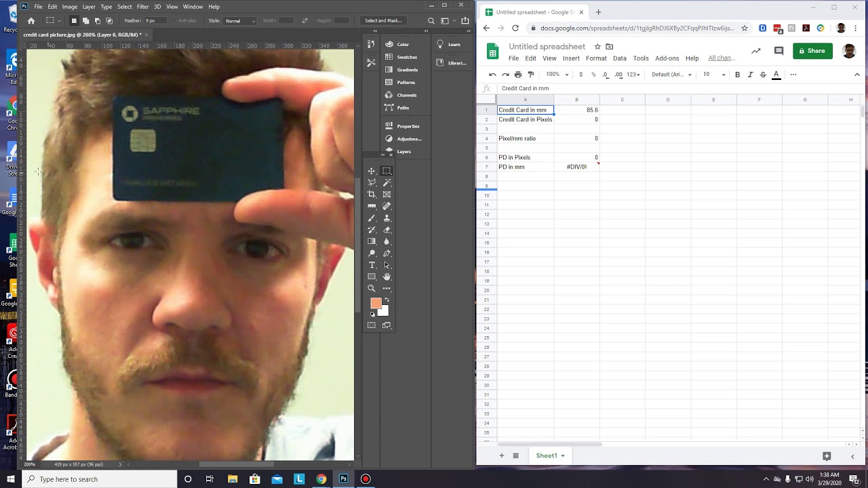
Task: Open the Sheets Add-ons menu
Action: click(667, 58)
